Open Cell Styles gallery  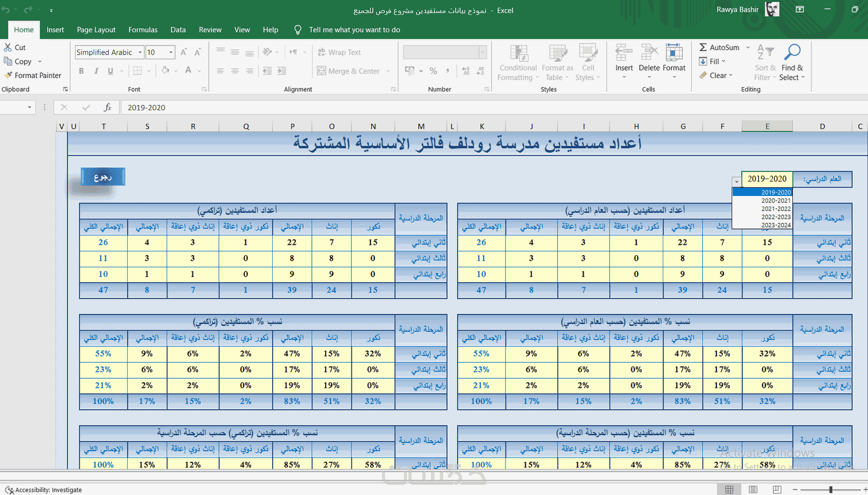tap(588, 63)
